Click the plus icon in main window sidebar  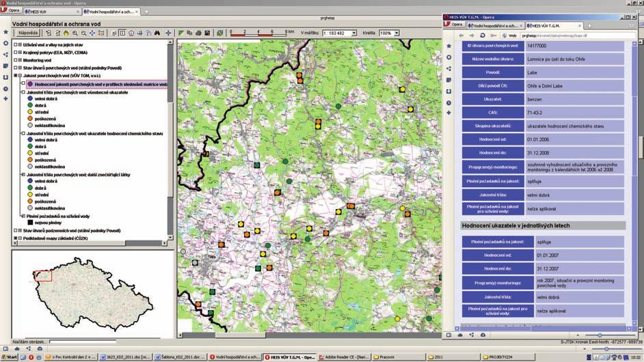coord(5,98)
